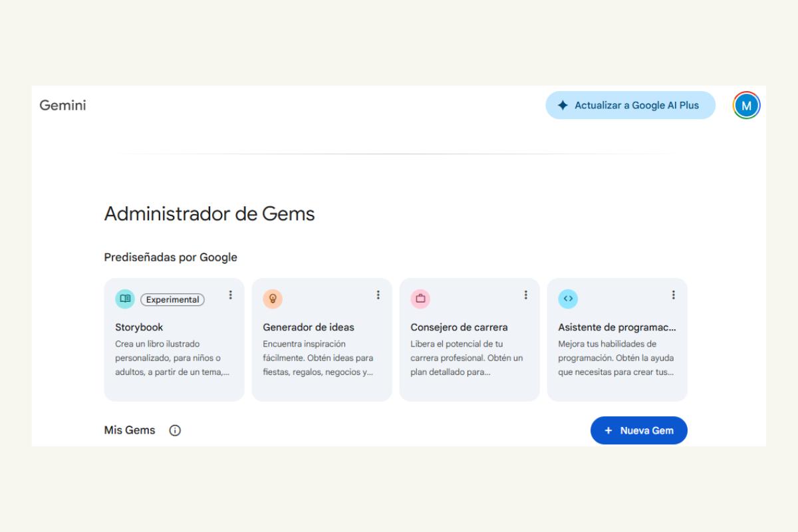Click the Administrador de Gems title
The height and width of the screenshot is (532, 798).
(209, 213)
